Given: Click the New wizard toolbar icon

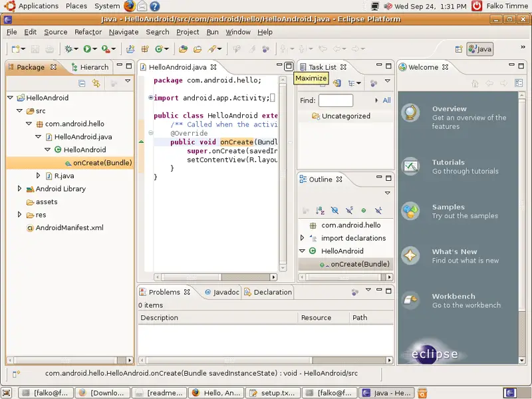Looking at the screenshot, I should (15, 49).
